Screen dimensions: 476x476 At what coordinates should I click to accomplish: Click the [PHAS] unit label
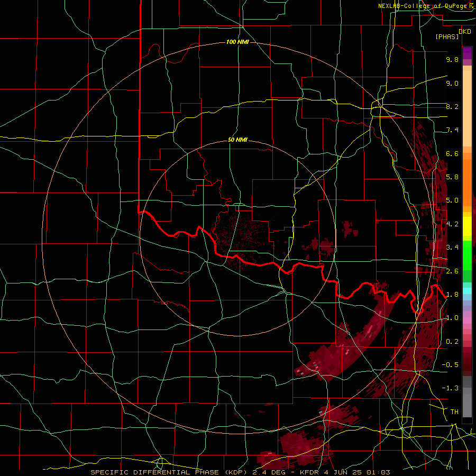[x=447, y=37]
